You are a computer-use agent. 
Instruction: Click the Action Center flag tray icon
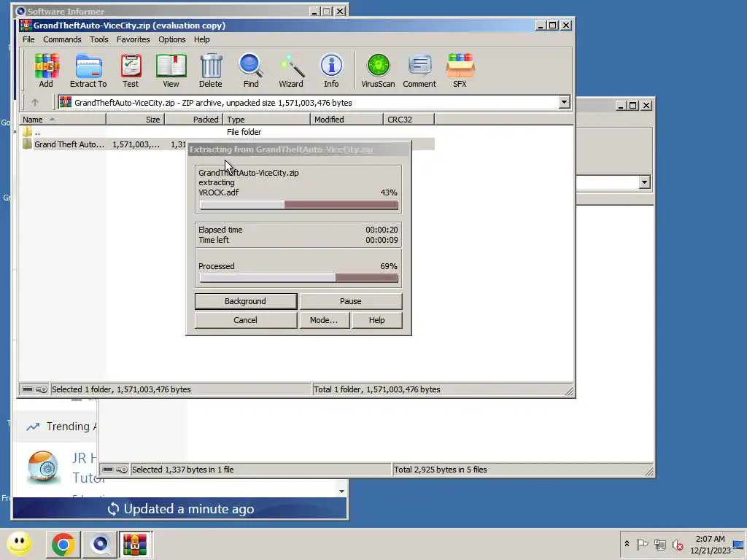pos(642,544)
